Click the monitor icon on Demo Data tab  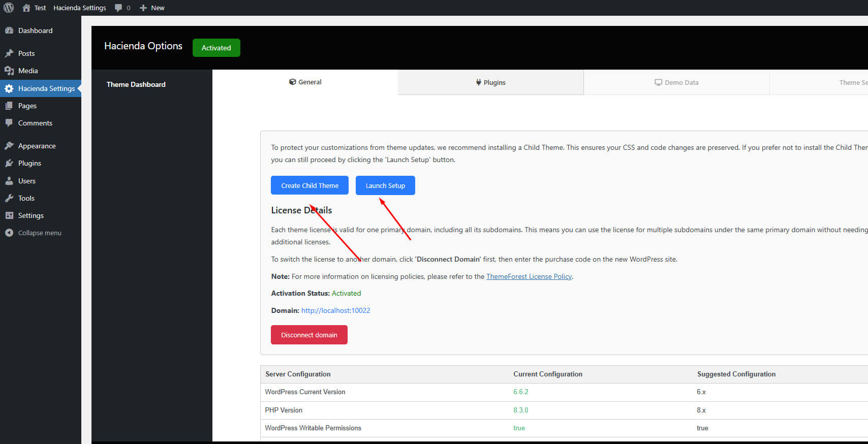[658, 82]
